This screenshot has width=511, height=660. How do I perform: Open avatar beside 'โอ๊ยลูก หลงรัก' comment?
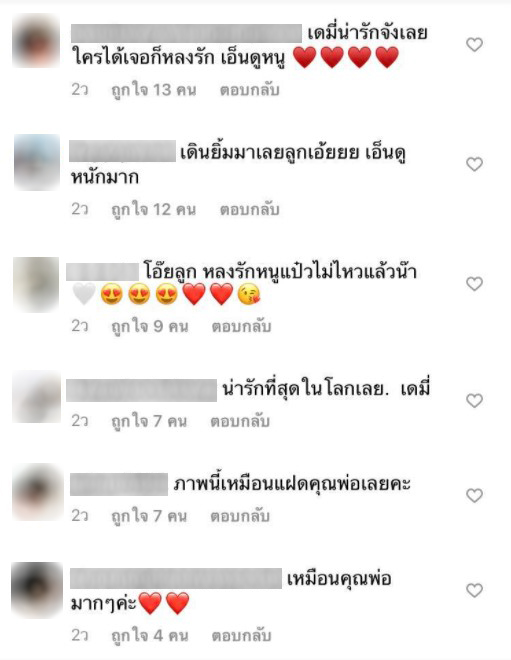click(36, 285)
